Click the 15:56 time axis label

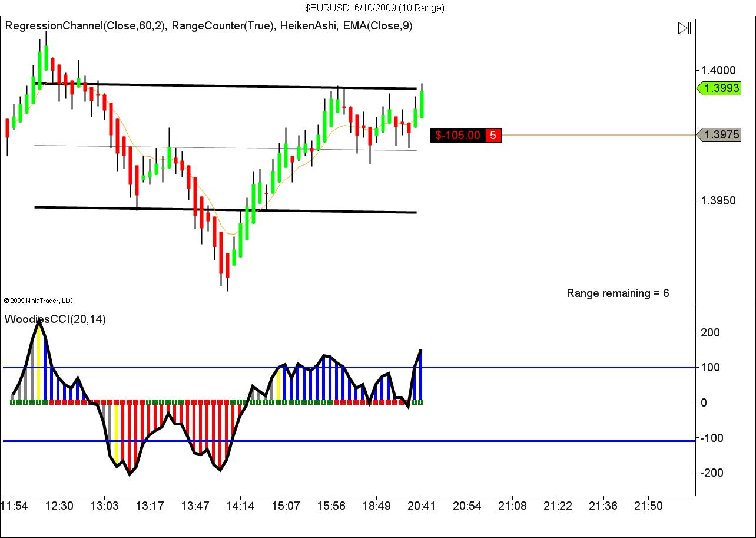tap(331, 506)
